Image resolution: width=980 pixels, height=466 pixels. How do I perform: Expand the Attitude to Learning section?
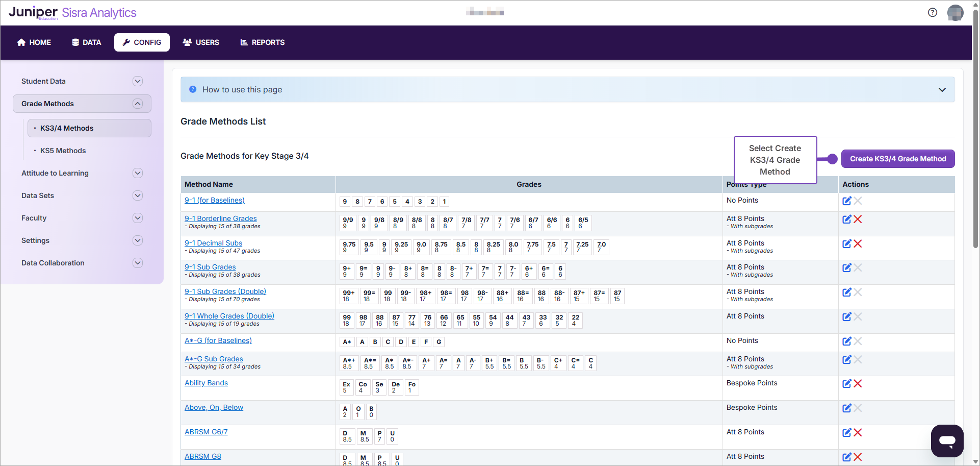(137, 173)
